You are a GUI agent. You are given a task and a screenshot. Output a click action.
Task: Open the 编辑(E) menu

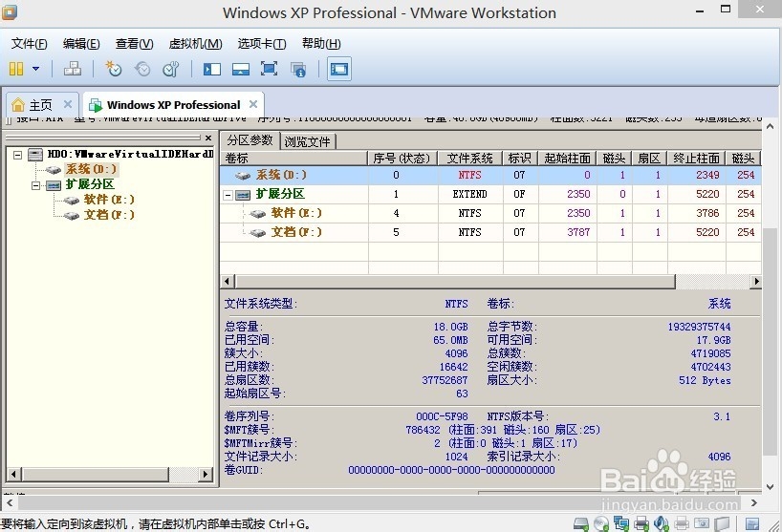pos(81,44)
